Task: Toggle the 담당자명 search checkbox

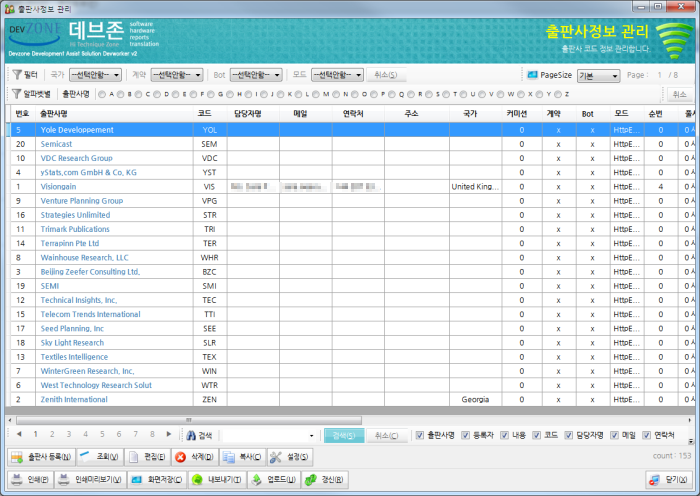Action: coord(569,435)
